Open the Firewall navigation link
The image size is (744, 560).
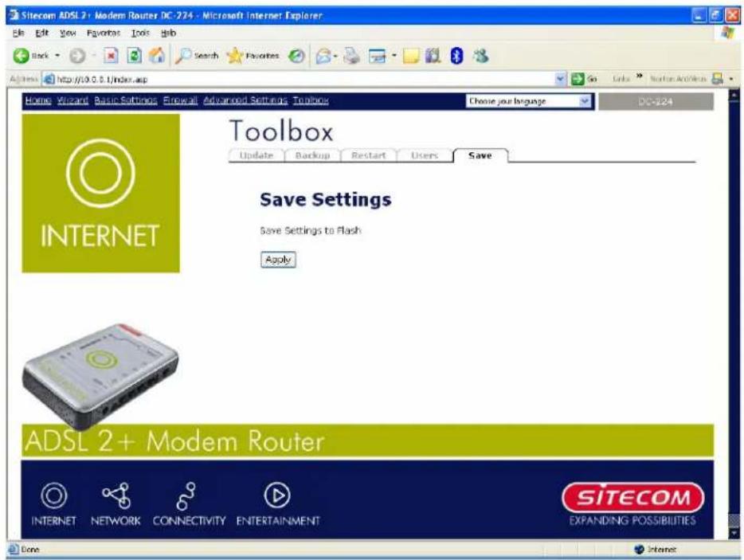[x=180, y=100]
